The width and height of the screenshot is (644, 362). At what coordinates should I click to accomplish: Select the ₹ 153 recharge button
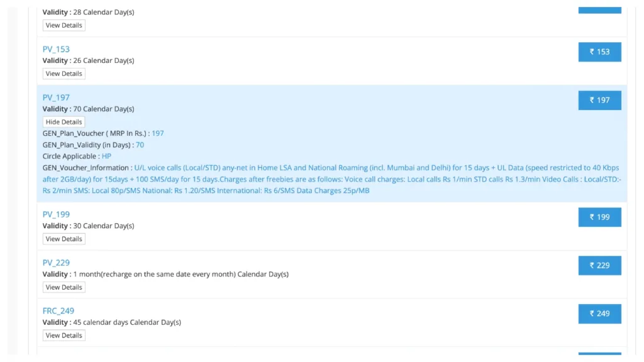599,52
